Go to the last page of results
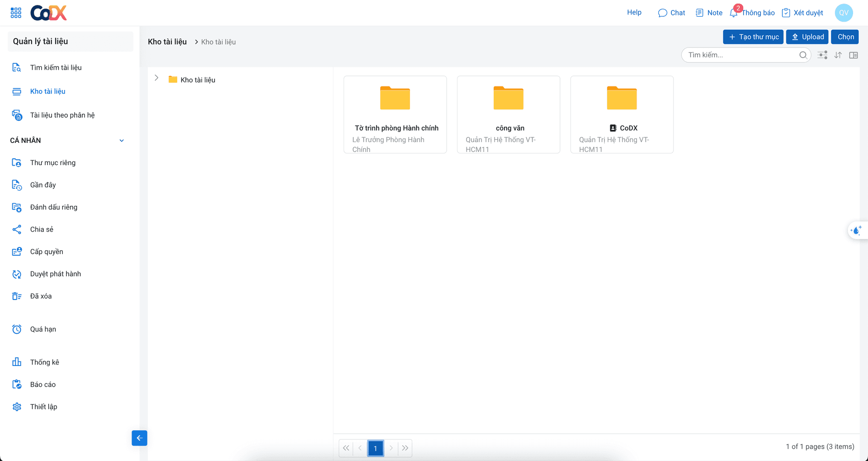868x461 pixels. click(405, 448)
